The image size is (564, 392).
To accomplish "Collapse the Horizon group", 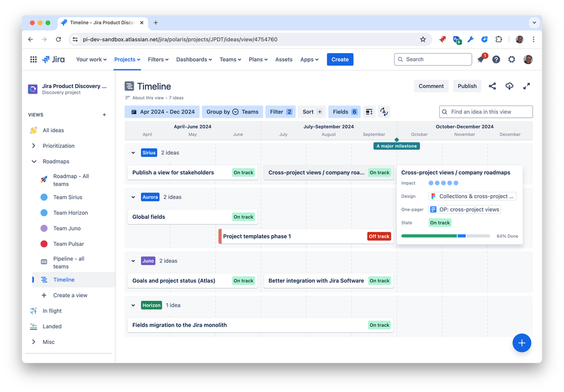I will [133, 305].
